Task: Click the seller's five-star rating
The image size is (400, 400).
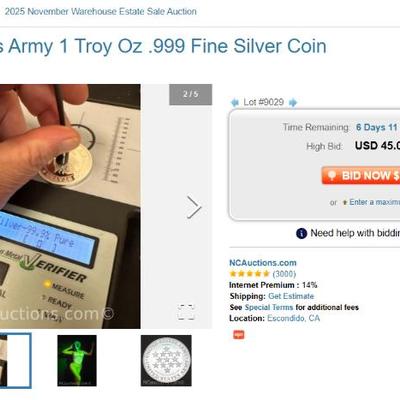Action: (x=249, y=274)
